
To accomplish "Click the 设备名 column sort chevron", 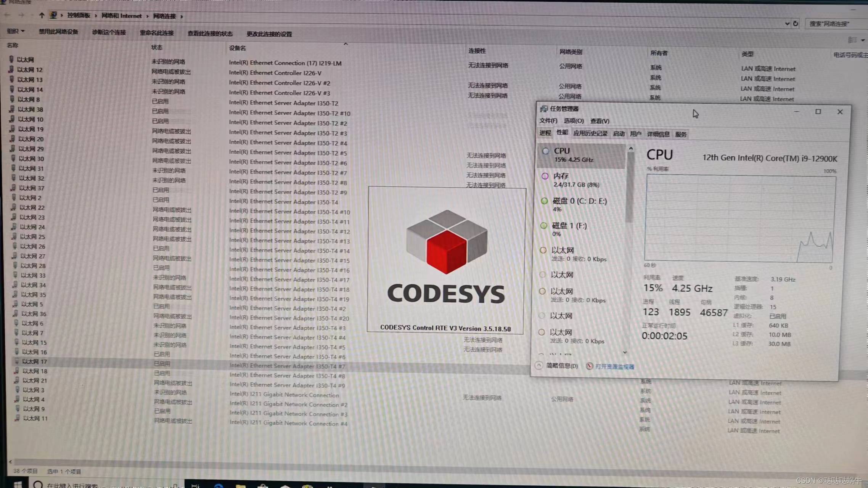I will tap(346, 44).
